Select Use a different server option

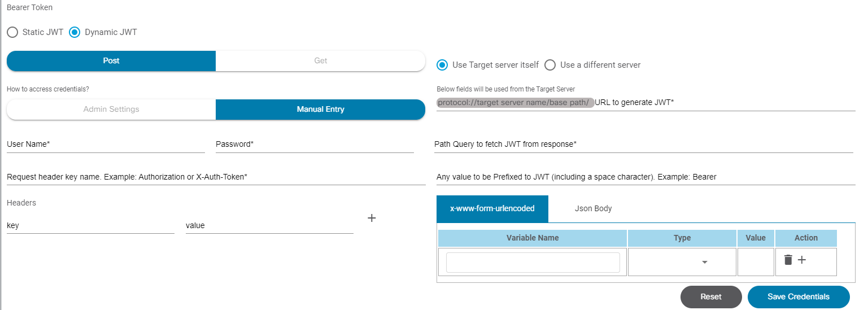click(550, 65)
